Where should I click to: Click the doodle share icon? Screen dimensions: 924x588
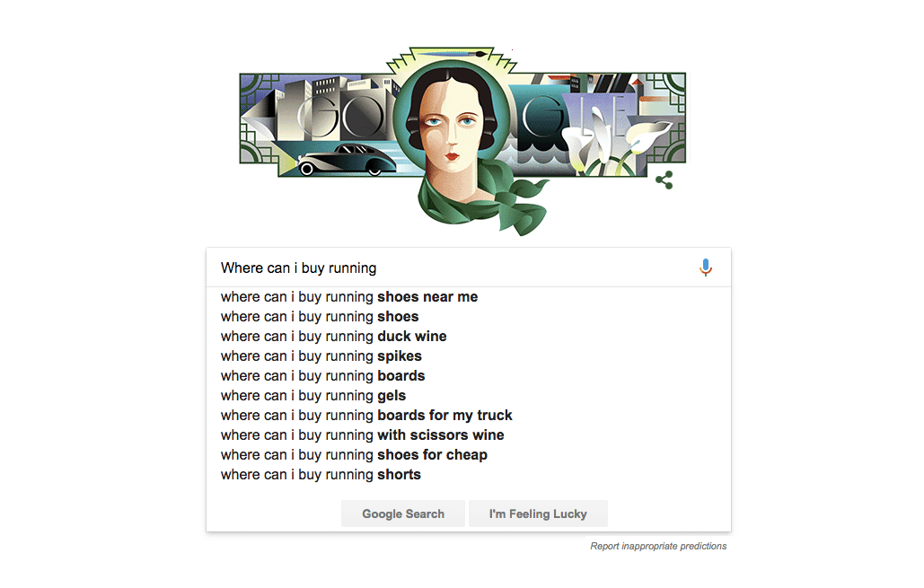(664, 180)
